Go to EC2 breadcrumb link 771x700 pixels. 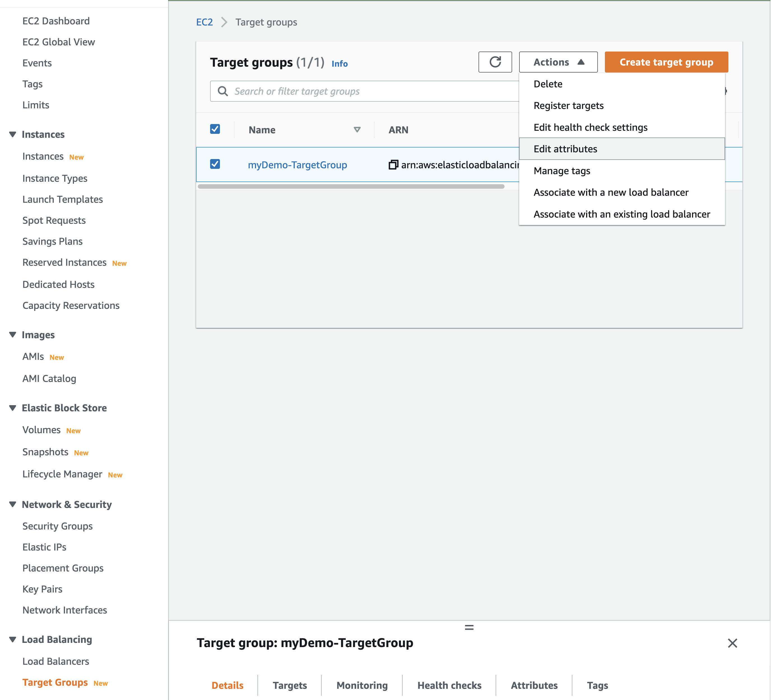204,22
